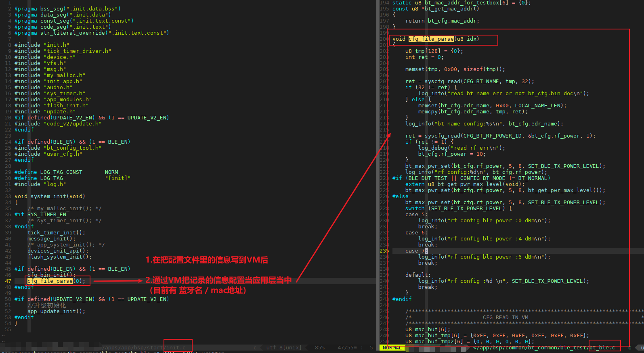Click the 'bt name config:%s' log_info line

point(484,123)
